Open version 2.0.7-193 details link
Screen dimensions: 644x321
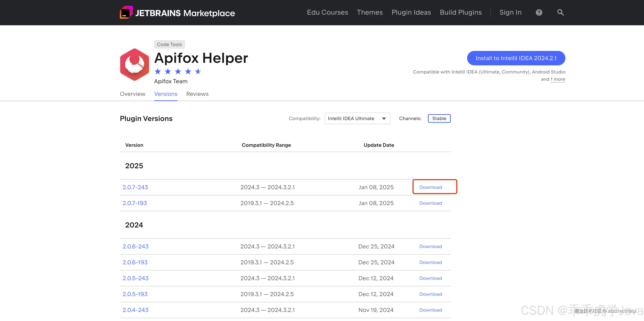[134, 203]
